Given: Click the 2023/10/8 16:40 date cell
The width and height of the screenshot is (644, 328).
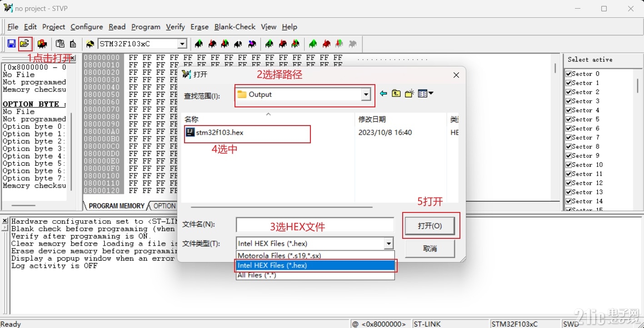Looking at the screenshot, I should click(x=385, y=132).
